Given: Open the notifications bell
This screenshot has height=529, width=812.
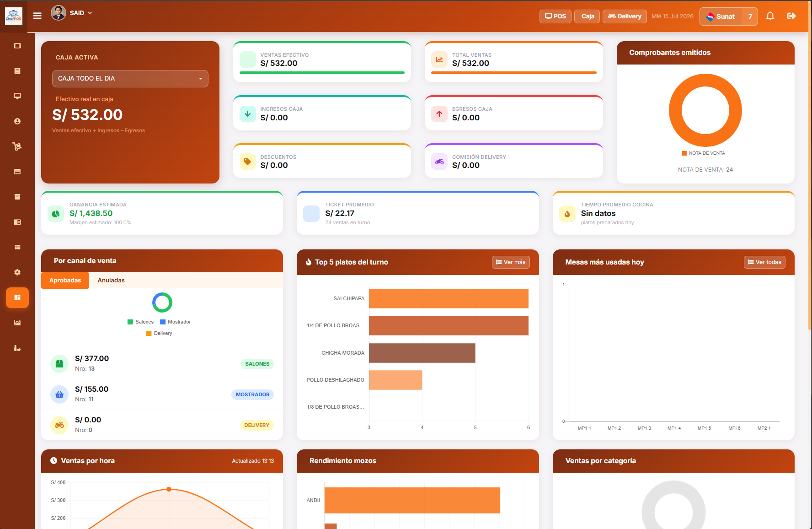Looking at the screenshot, I should point(770,16).
